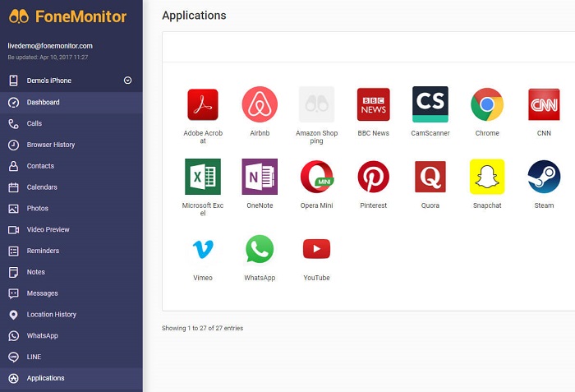
Task: Open Messages in the sidebar
Action: pos(71,293)
